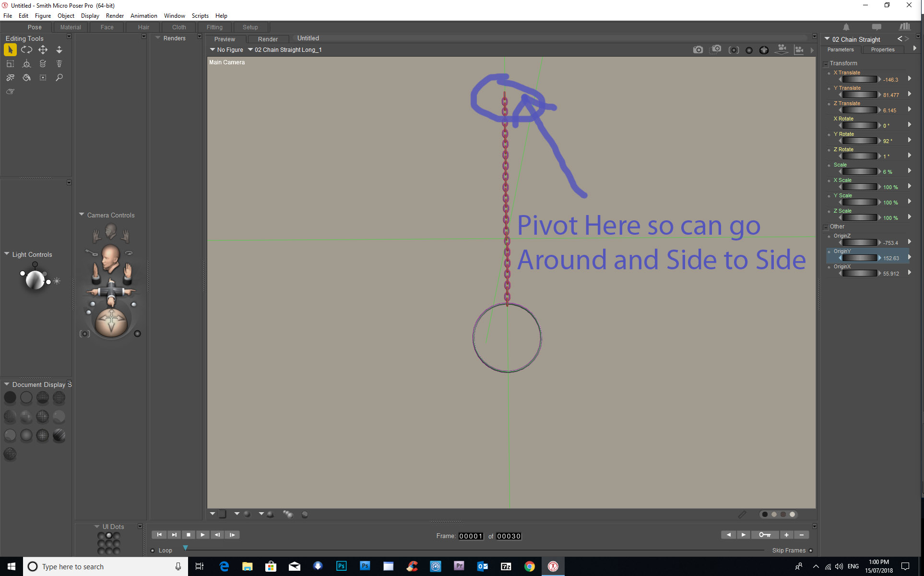Open the Animation menu

pyautogui.click(x=143, y=16)
